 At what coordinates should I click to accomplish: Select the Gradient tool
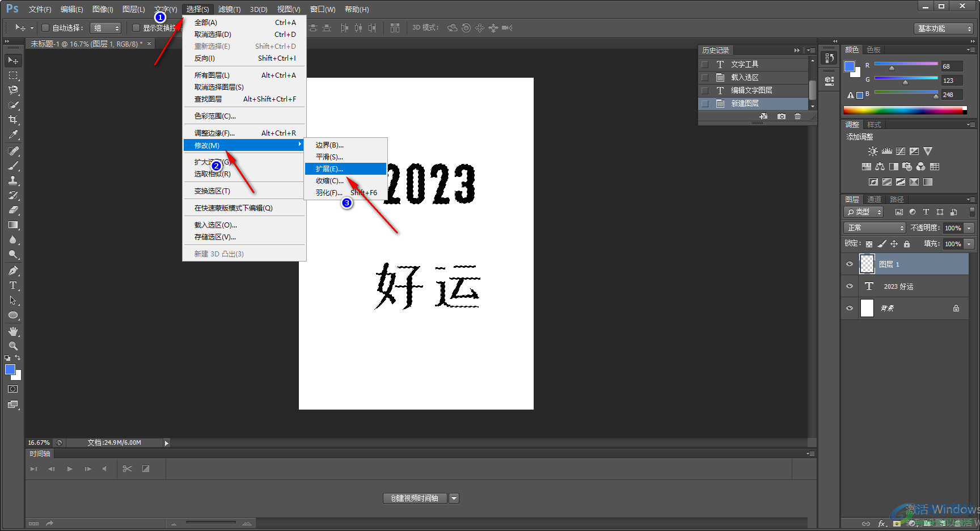tap(13, 225)
